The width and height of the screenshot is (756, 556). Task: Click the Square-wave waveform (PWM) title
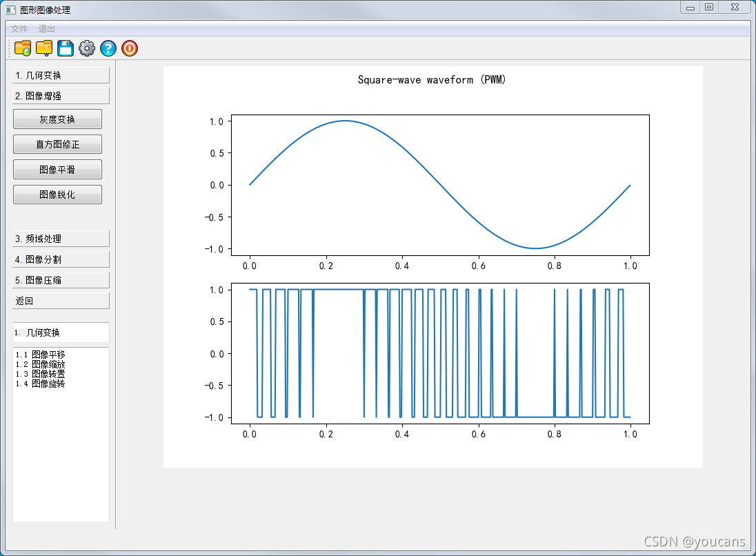pos(432,80)
